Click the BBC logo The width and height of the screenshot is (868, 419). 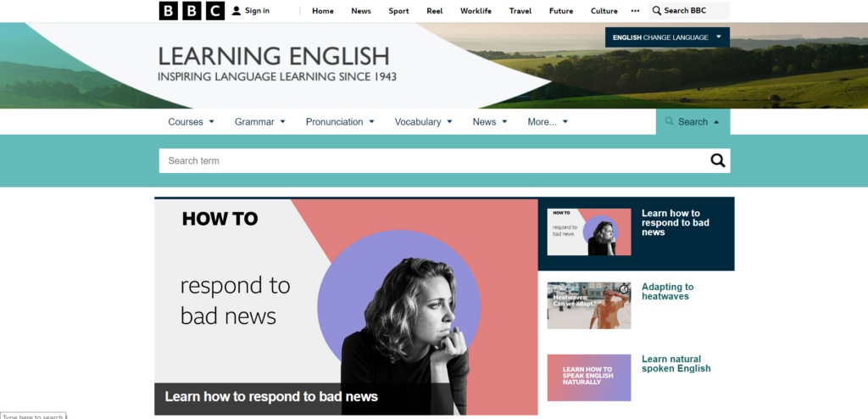pyautogui.click(x=192, y=11)
